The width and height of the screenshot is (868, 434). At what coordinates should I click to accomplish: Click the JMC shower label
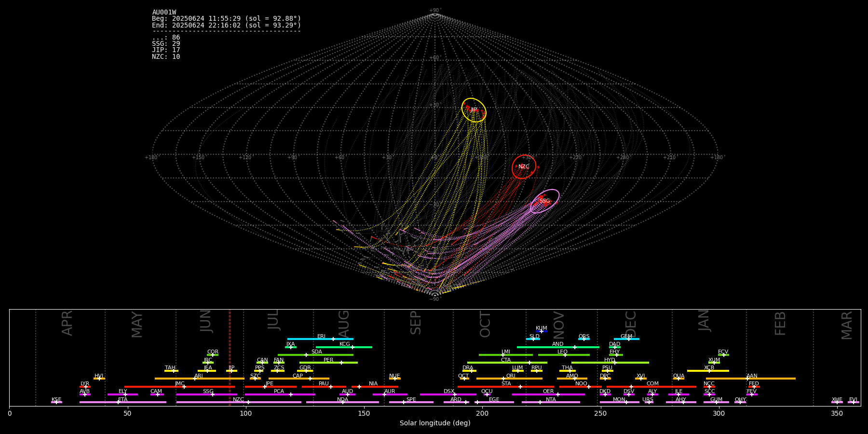180,384
